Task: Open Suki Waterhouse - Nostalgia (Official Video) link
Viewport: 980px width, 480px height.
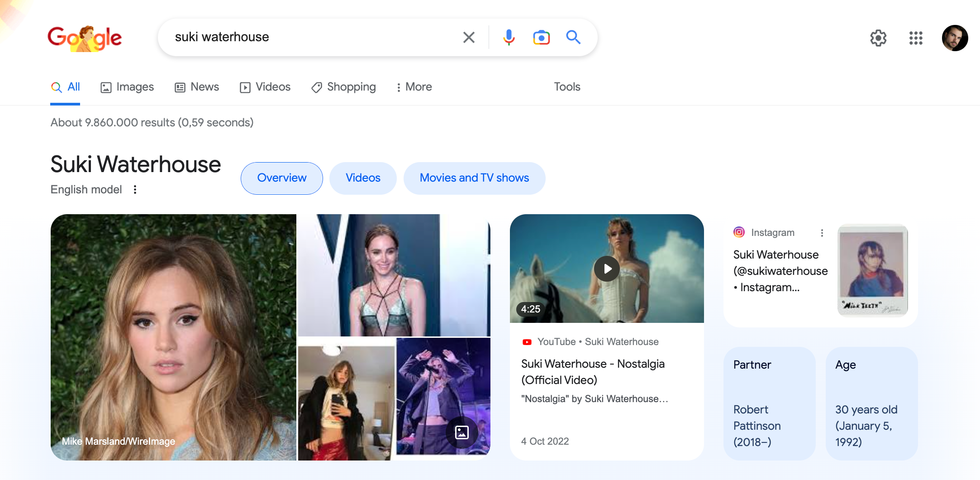Action: pyautogui.click(x=593, y=372)
